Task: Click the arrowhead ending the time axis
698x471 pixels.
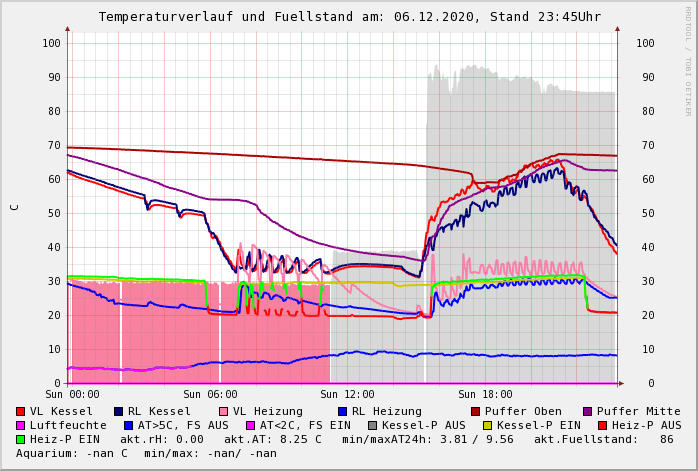Action: coord(621,383)
